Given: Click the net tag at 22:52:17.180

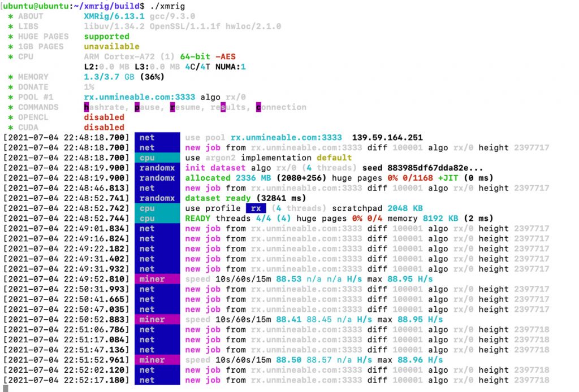Looking at the screenshot, I should tap(157, 380).
